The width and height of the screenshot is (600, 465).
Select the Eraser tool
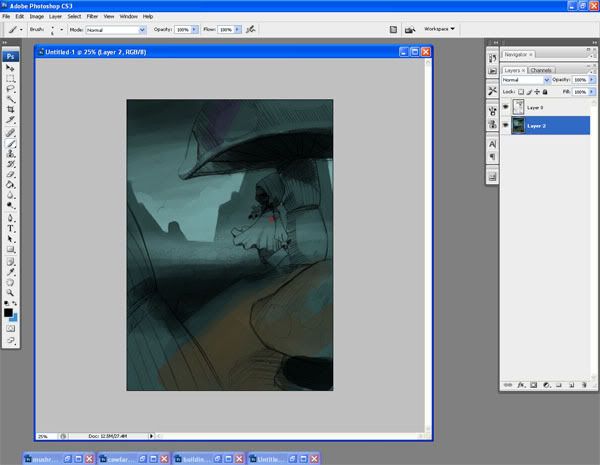[10, 175]
